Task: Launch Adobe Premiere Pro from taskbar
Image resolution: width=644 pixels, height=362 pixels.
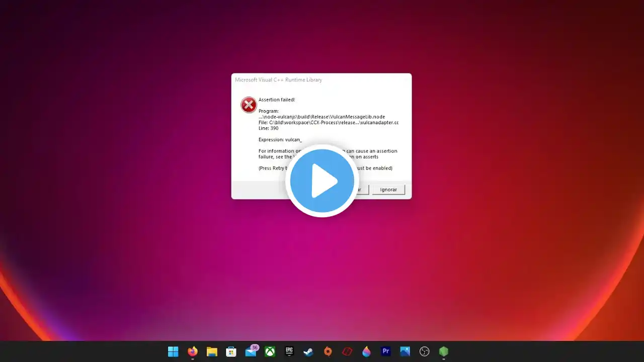Action: tap(386, 351)
